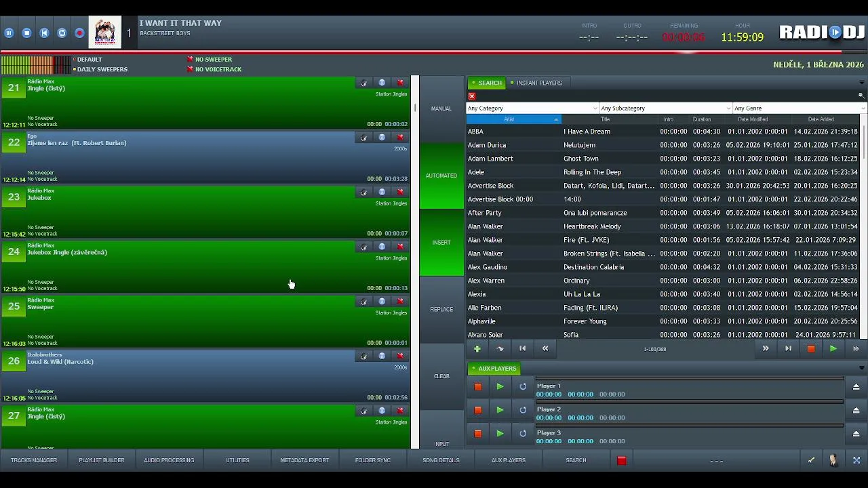Viewport: 868px width, 488px height.
Task: Open info for playlist item 26 Loud & Wild
Action: (x=382, y=356)
